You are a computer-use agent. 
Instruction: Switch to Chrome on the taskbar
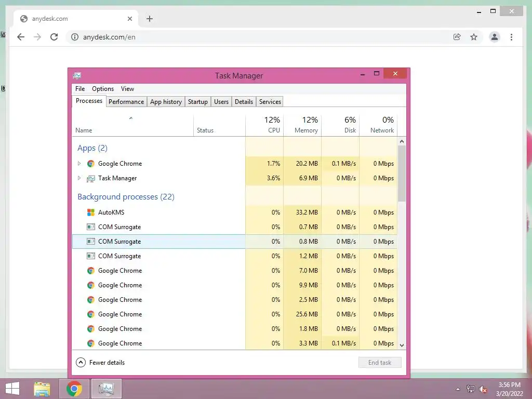[x=74, y=389]
